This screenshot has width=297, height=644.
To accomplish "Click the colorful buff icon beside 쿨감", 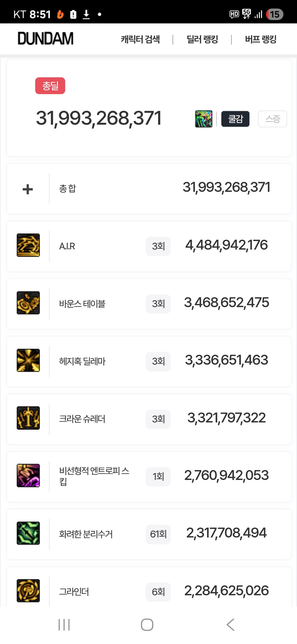I will click(x=204, y=119).
